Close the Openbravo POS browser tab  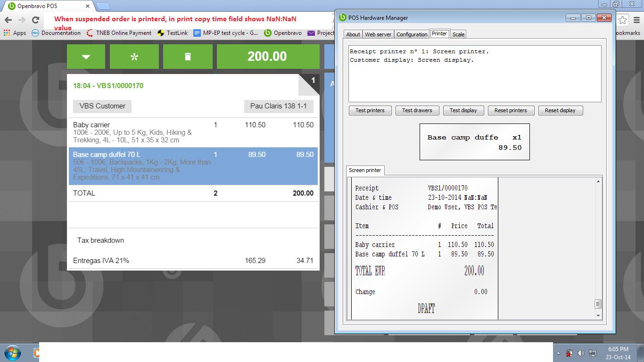89,6
